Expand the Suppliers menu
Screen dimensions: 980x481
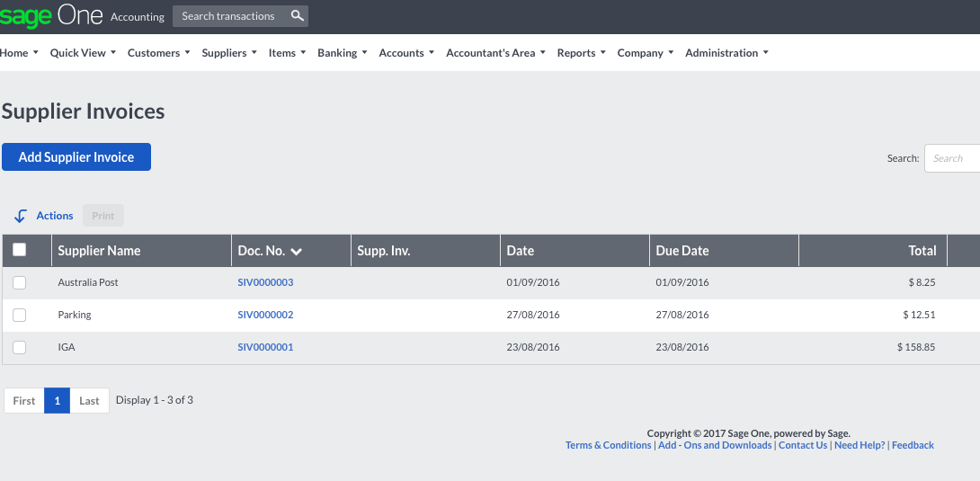pyautogui.click(x=229, y=53)
